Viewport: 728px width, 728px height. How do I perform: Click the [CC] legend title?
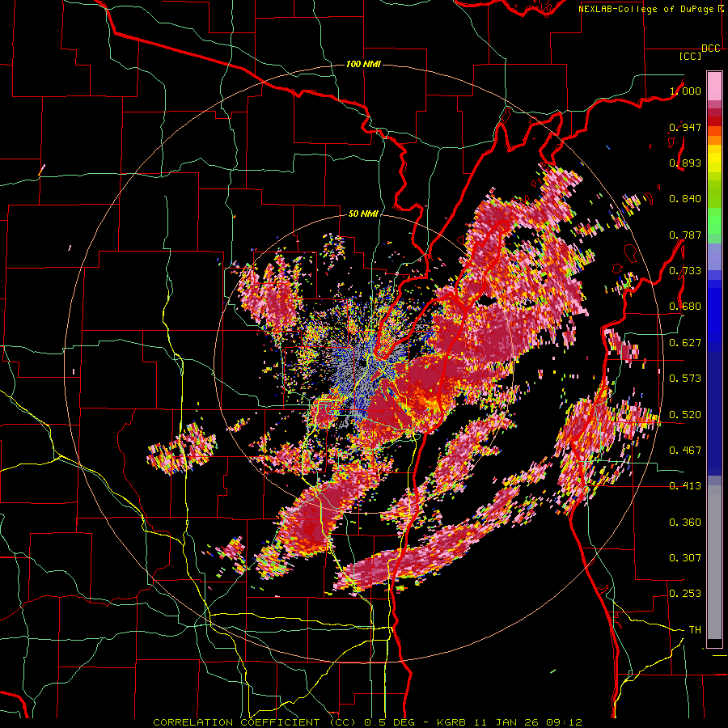click(690, 56)
